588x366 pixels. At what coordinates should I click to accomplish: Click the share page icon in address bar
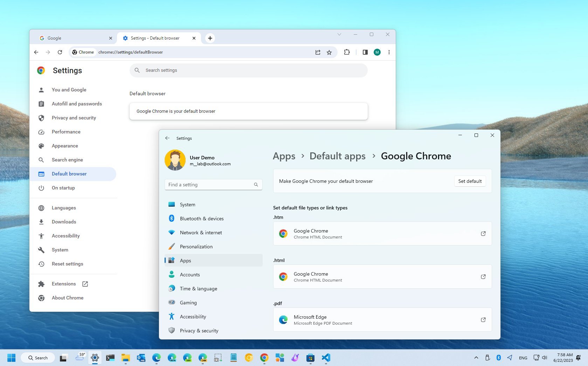pos(318,52)
